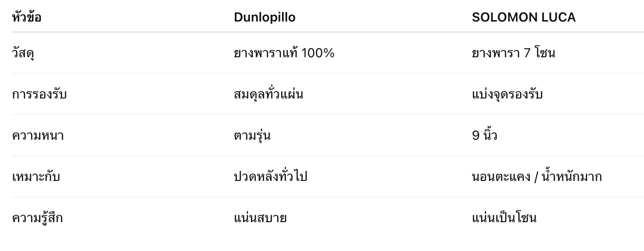Screen dimensions: 644x251
Task: Select the แน่นเป็นโซน cell
Action: coord(504,218)
